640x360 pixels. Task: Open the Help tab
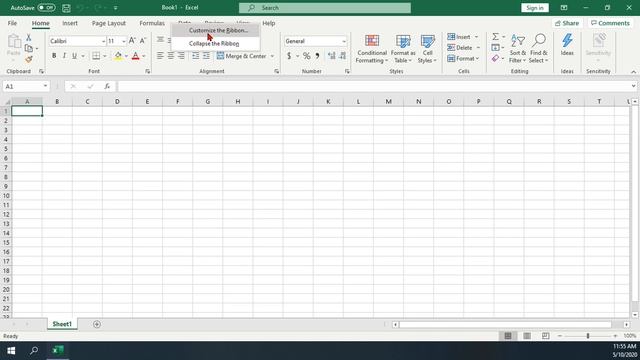click(269, 23)
